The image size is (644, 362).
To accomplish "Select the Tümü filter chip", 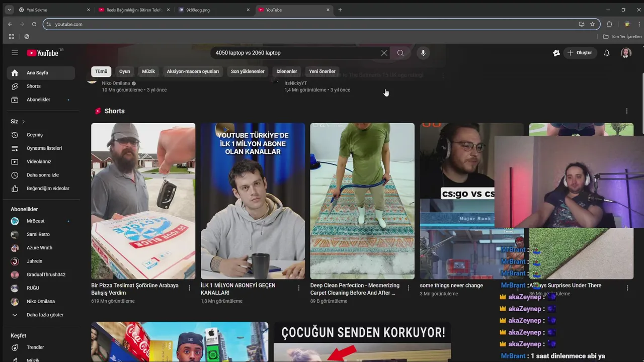I will 101,71.
